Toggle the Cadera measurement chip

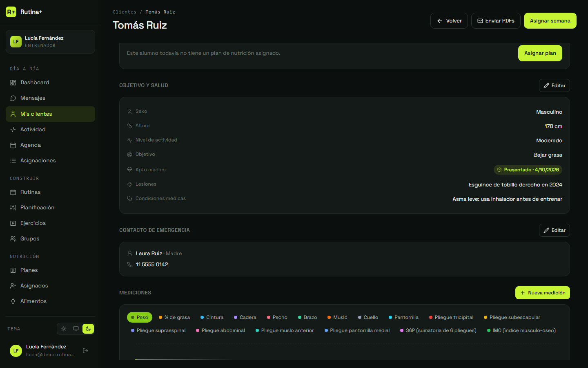[x=245, y=317]
